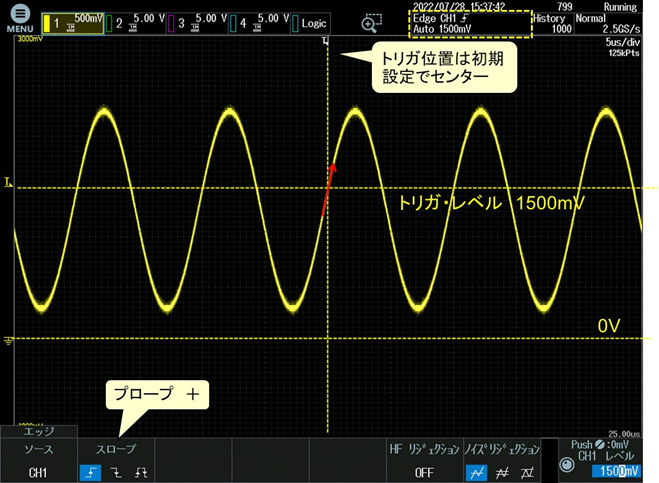The height and width of the screenshot is (483, 659).
Task: Click the CH1 レベル label
Action: click(x=606, y=456)
